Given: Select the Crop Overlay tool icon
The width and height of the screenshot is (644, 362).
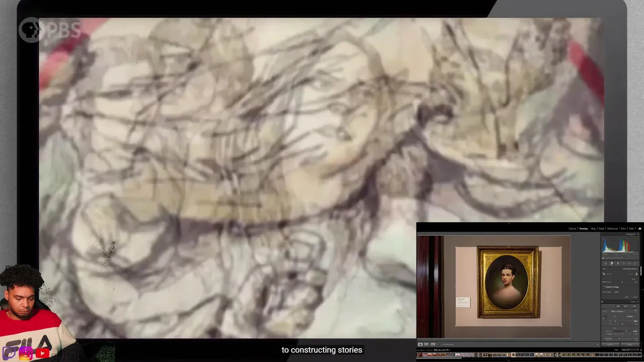Looking at the screenshot, I should [612, 263].
